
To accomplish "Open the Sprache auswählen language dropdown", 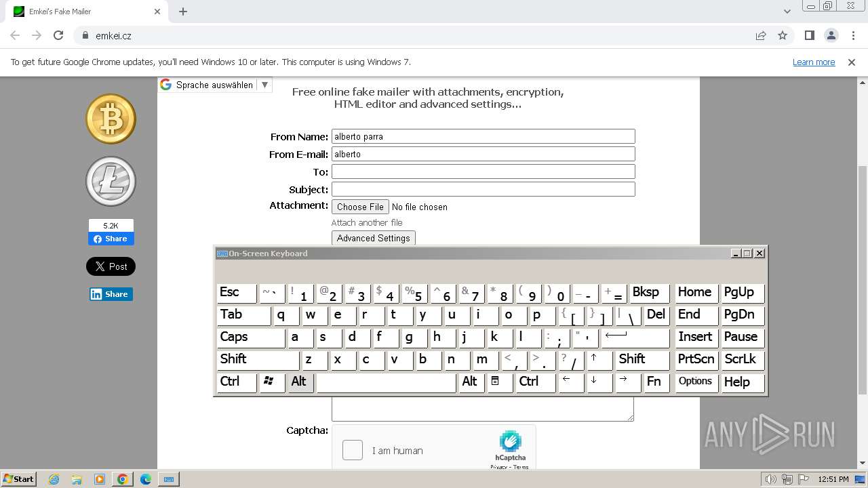I will click(x=215, y=85).
